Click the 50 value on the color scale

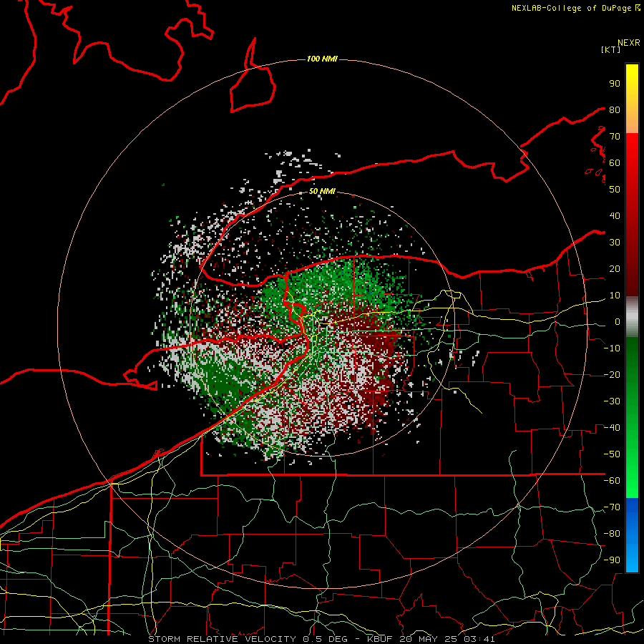[x=615, y=190]
